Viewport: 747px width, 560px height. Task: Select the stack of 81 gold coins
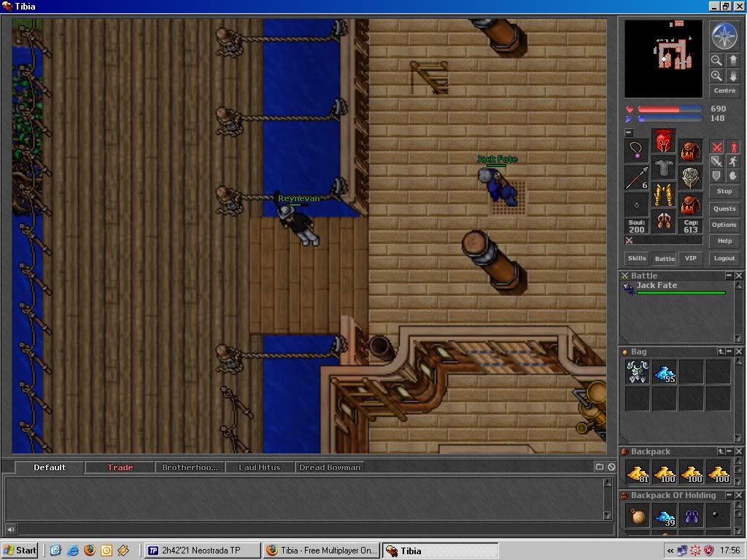[x=638, y=472]
